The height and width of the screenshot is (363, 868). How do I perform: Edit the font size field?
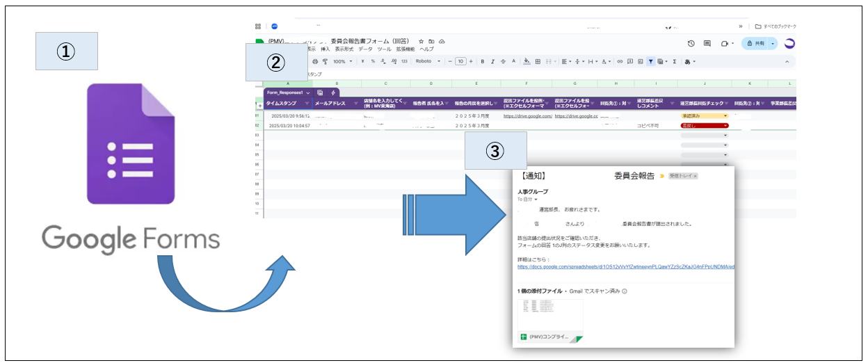click(460, 61)
